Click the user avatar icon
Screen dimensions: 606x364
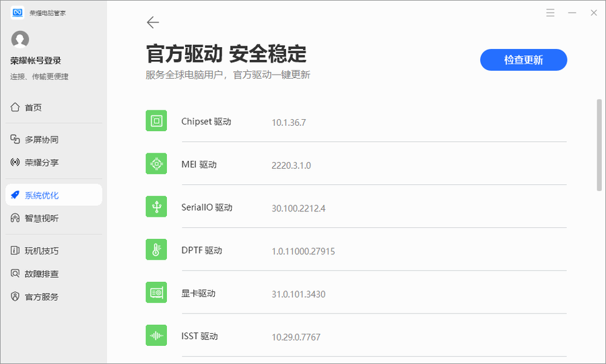(20, 40)
